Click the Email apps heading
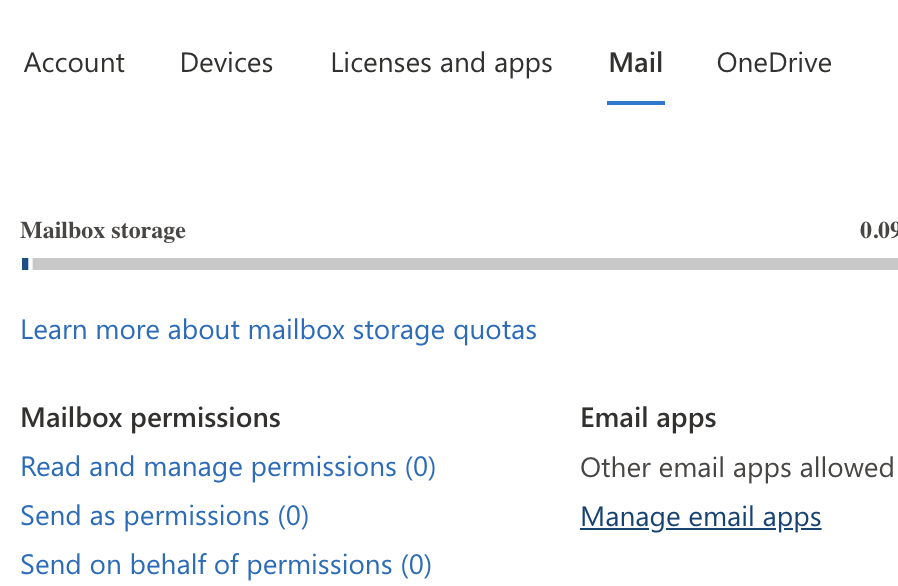Viewport: 898px width, 586px height. (648, 417)
